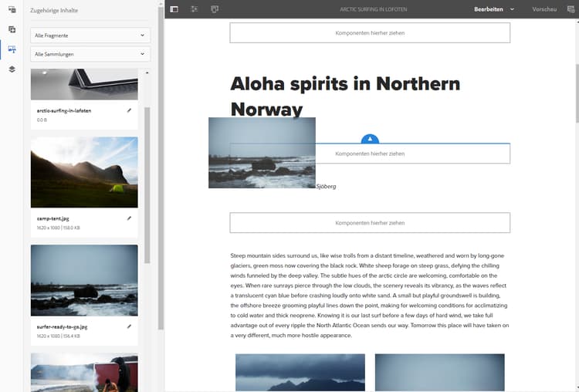Screen dimensions: 579x392
Task: Click the top Komponenten hierher ziehen drop zone
Action: tap(370, 33)
